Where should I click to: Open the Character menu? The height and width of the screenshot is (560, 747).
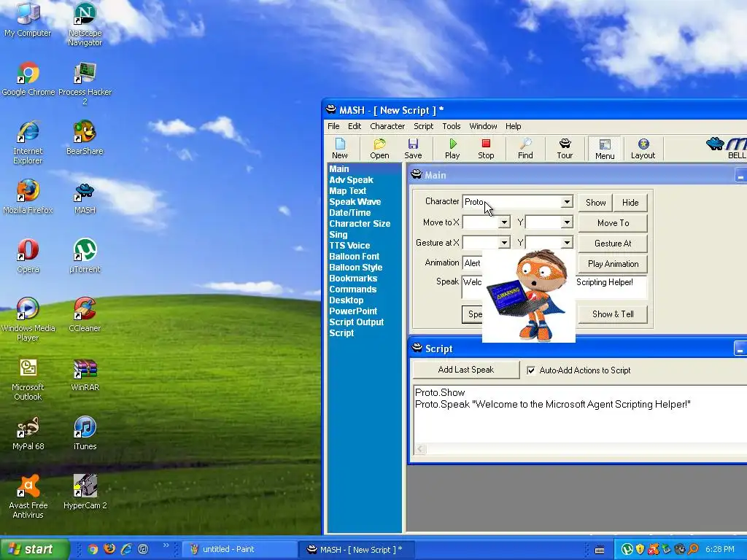pyautogui.click(x=387, y=126)
